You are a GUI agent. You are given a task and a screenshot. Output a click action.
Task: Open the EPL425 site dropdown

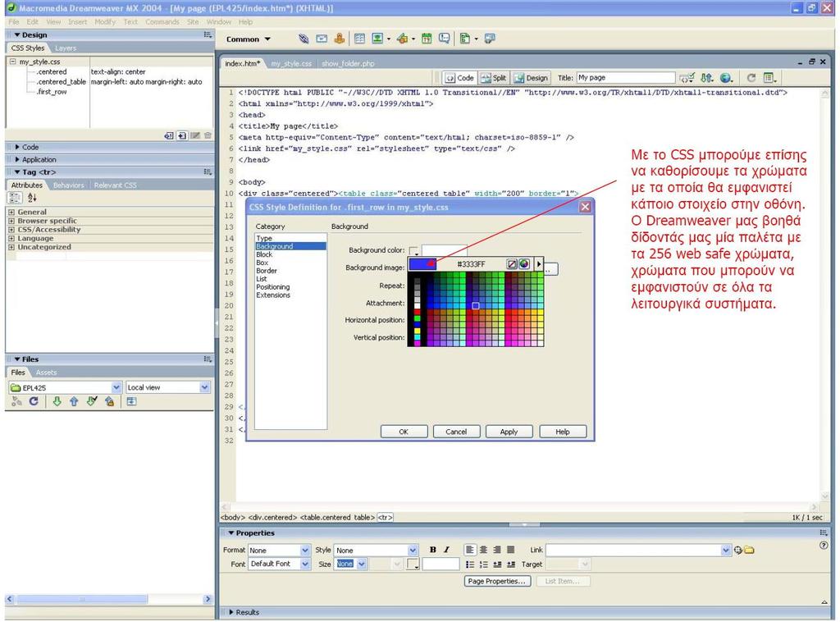(116, 387)
